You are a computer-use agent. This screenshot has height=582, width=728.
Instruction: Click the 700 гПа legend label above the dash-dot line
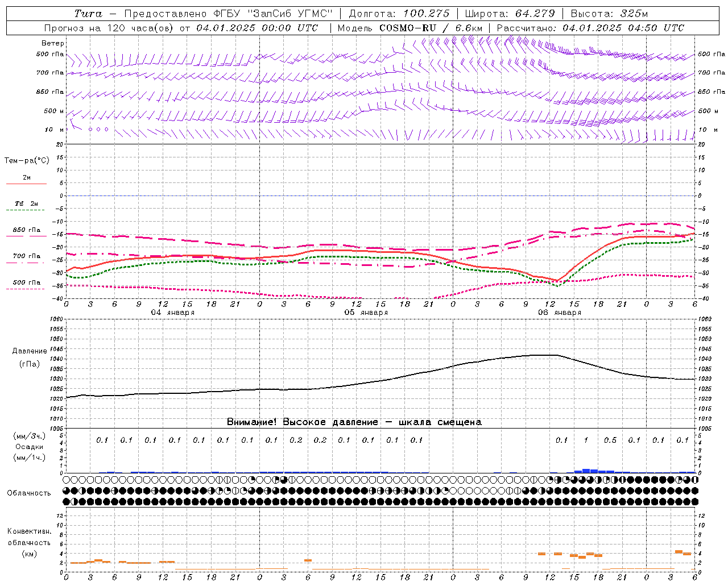27,256
